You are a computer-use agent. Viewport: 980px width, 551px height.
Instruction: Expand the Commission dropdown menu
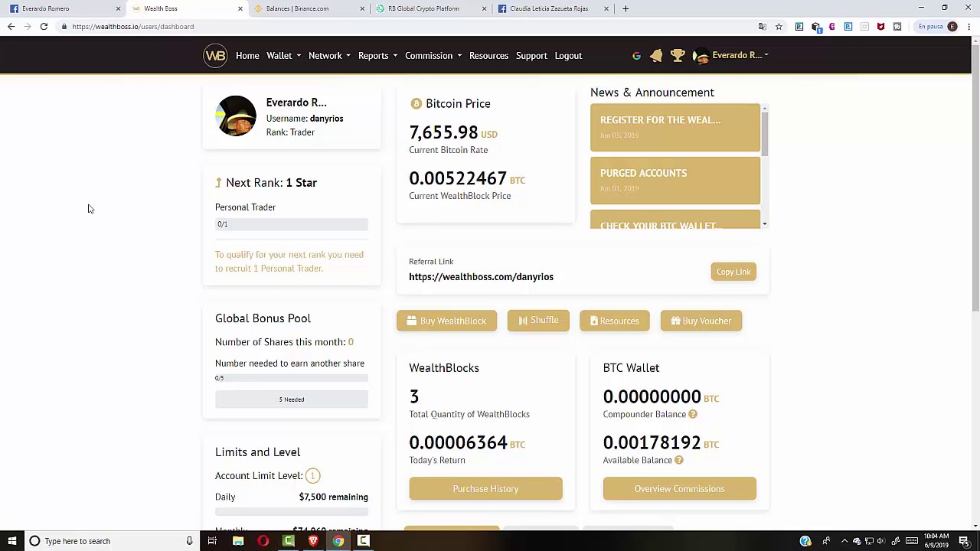tap(433, 56)
